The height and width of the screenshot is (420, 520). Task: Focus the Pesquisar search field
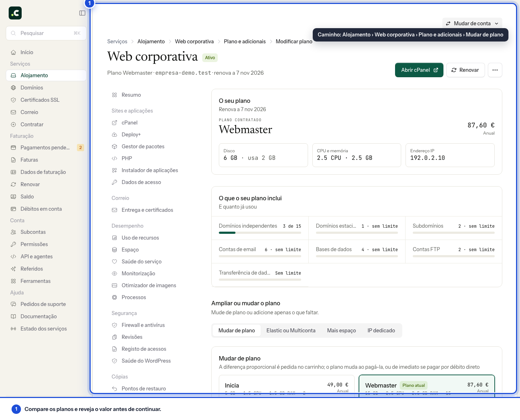coord(46,33)
